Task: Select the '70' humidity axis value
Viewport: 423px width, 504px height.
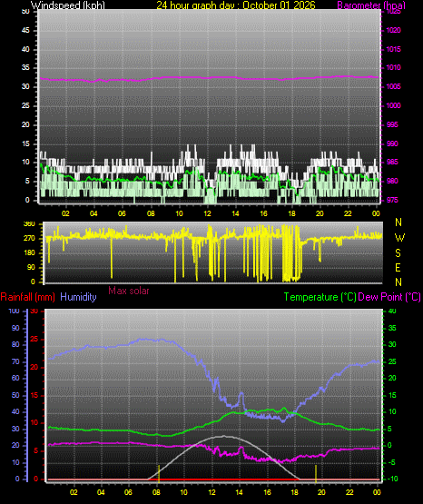Action: click(x=15, y=361)
